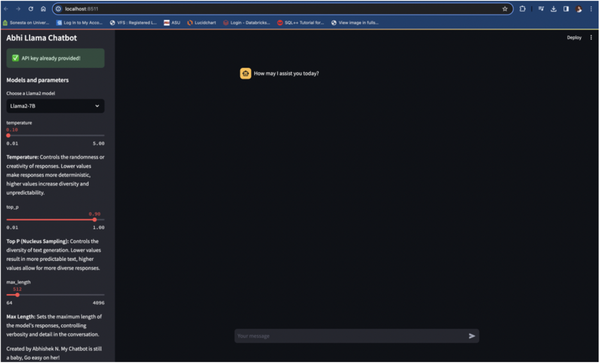Click the temperature slider handle
The image size is (600, 364).
click(8, 135)
